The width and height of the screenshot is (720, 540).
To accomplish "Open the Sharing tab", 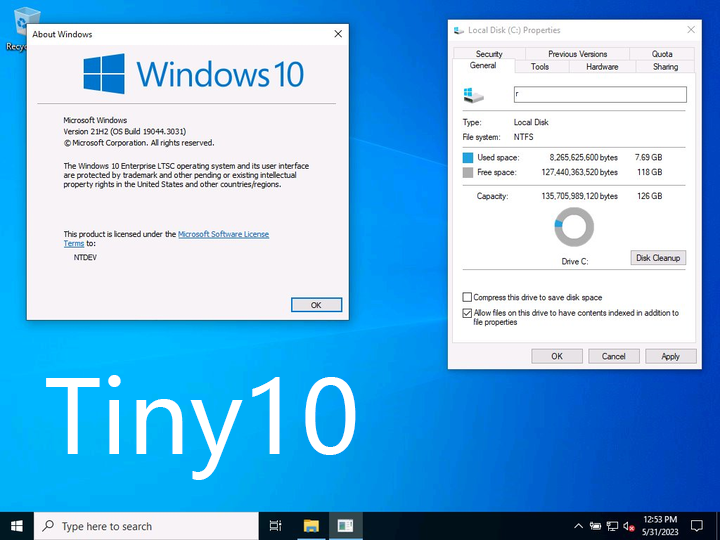I will point(665,67).
